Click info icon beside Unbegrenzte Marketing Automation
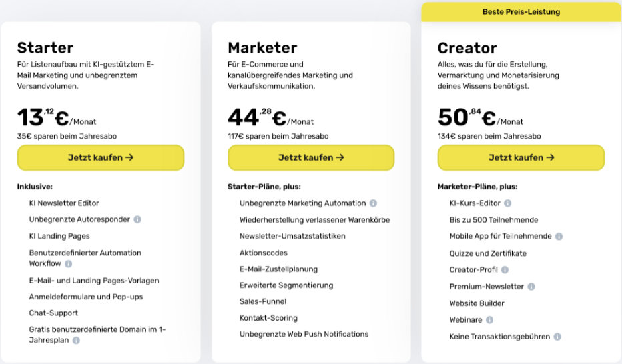 [x=373, y=203]
